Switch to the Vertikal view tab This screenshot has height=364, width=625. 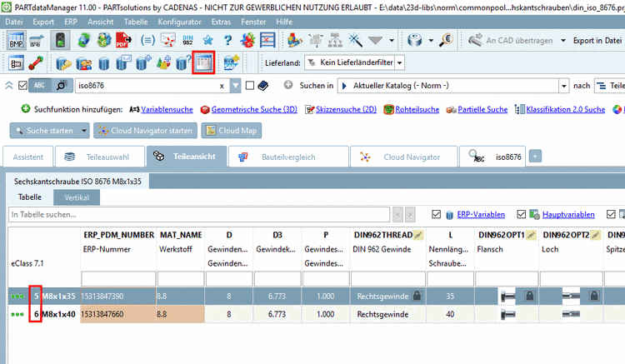pos(77,197)
